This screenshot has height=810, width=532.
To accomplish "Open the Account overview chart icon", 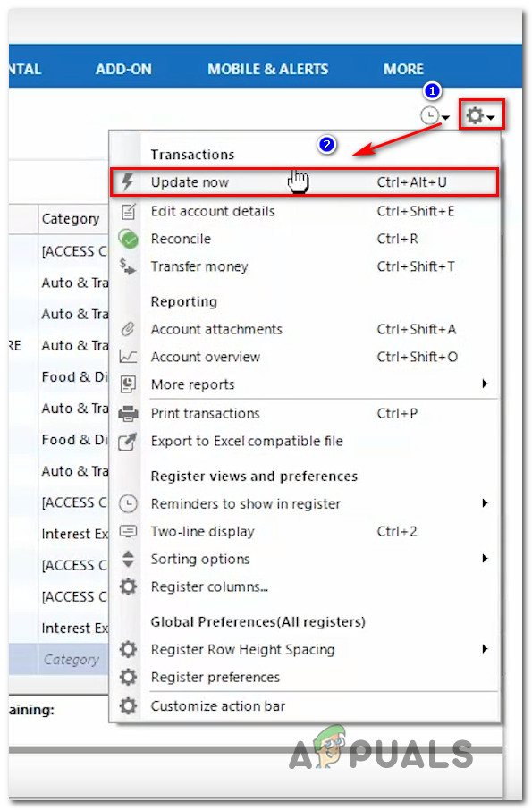I will (128, 357).
